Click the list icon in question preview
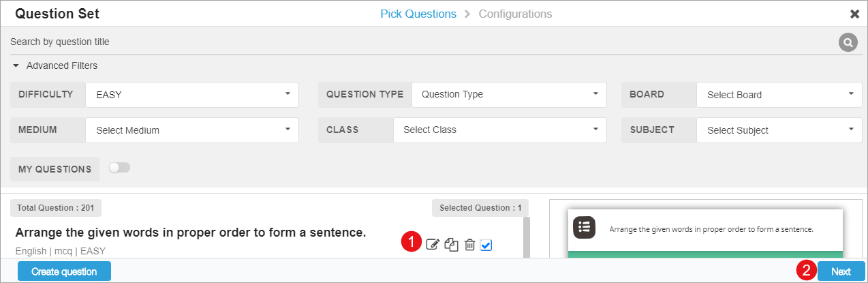Viewport: 868px width, 283px height. (584, 228)
